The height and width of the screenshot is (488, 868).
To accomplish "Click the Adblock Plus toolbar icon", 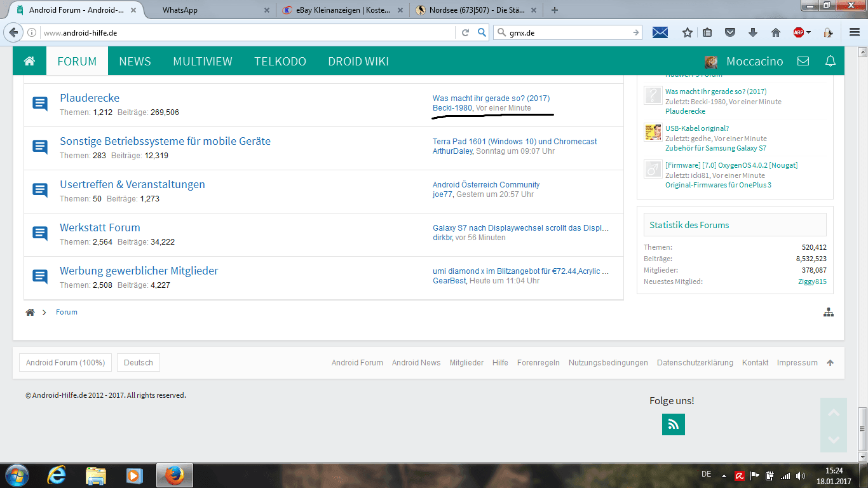I will (799, 32).
